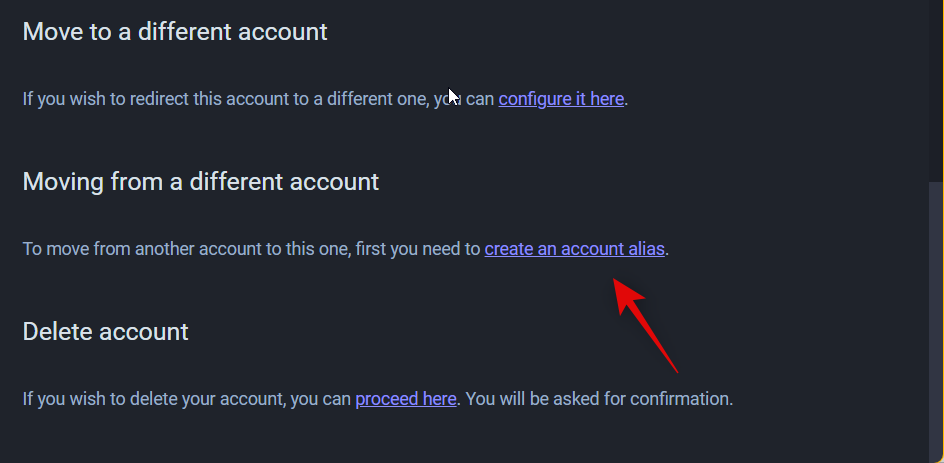Select the "Delete account" heading

point(105,331)
